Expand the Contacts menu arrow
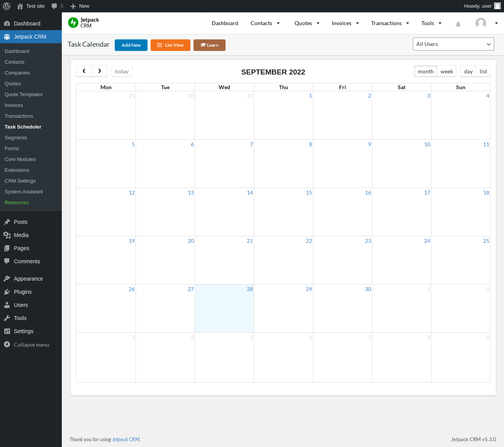Viewport: 504px width, 447px height. (278, 23)
